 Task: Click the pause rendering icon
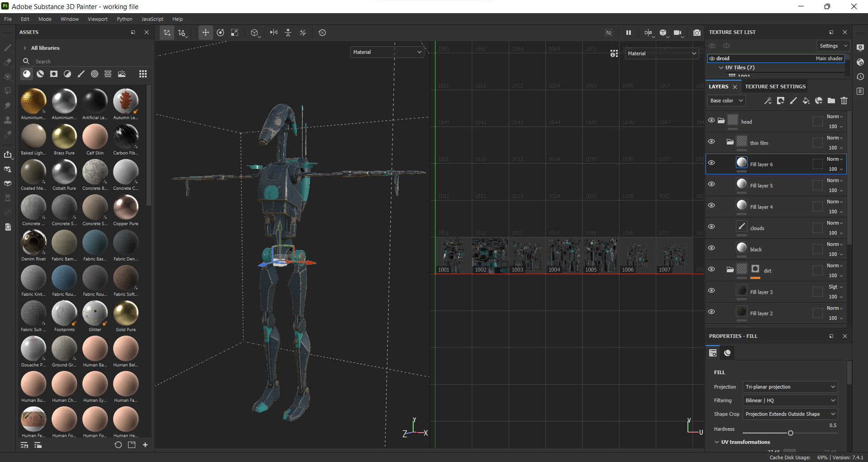coord(628,33)
